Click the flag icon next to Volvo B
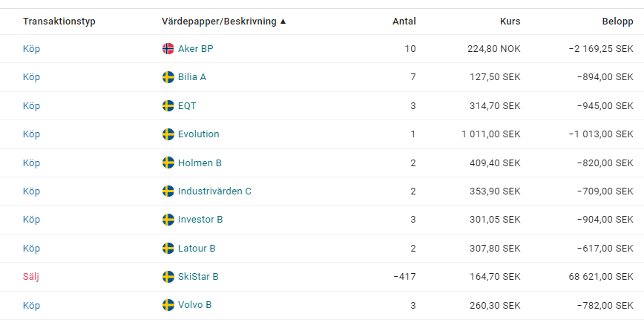Screen dimensions: 644x328 [168, 305]
